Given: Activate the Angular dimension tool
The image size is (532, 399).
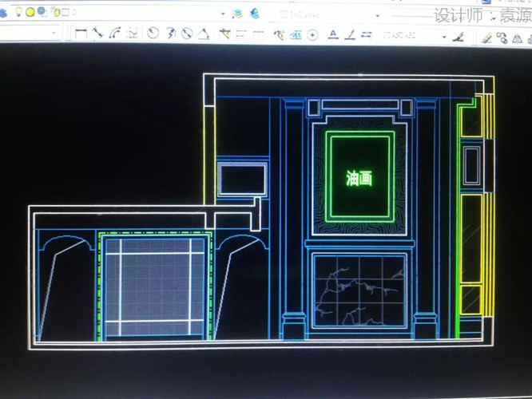Looking at the screenshot, I should (x=204, y=34).
